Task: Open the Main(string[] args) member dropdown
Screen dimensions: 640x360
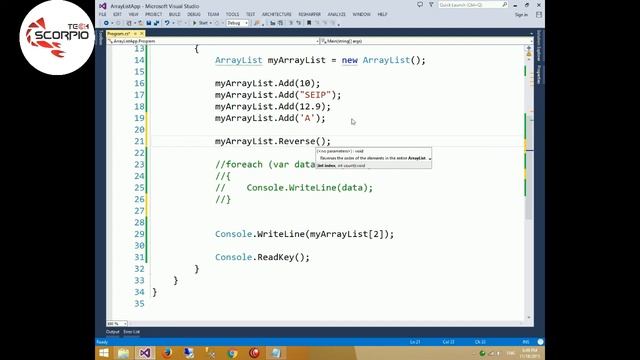Action: tap(426, 41)
